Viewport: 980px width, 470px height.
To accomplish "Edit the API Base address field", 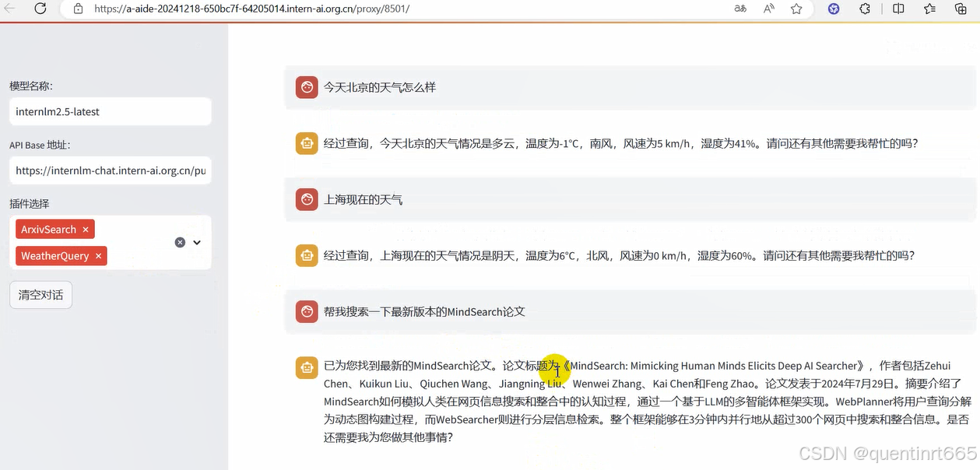I will [110, 170].
